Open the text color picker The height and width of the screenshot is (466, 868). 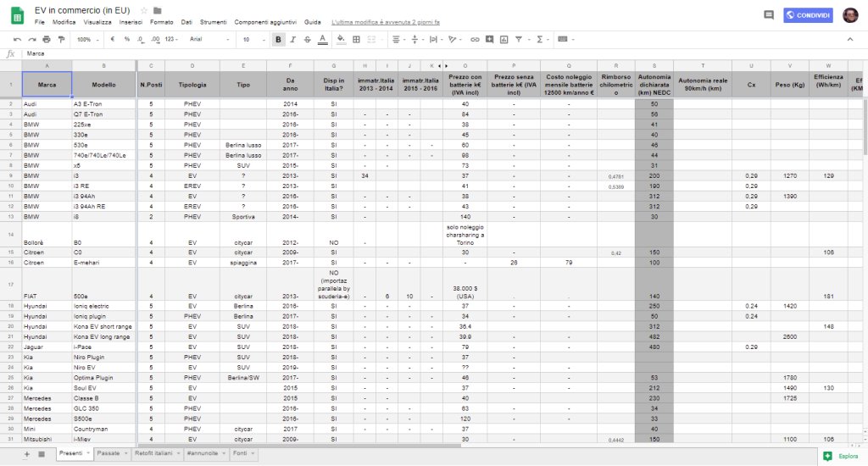(x=323, y=39)
